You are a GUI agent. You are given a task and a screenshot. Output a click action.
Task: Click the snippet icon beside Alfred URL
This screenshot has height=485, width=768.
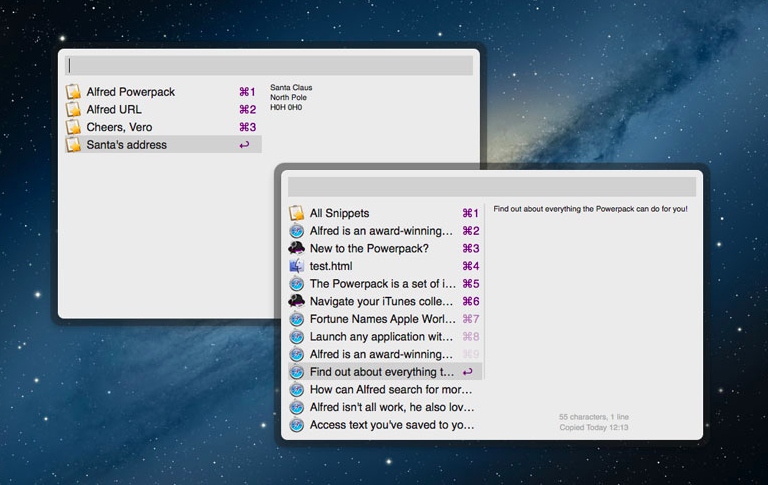[x=73, y=109]
